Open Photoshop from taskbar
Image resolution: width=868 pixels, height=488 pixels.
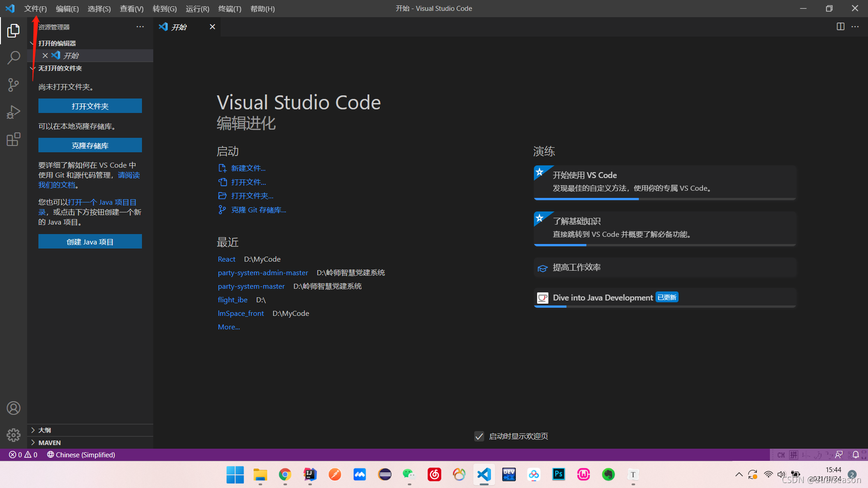pyautogui.click(x=559, y=474)
